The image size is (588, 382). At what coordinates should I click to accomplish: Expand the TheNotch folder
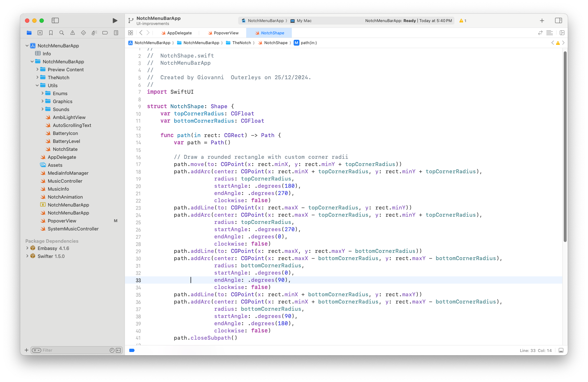(37, 77)
